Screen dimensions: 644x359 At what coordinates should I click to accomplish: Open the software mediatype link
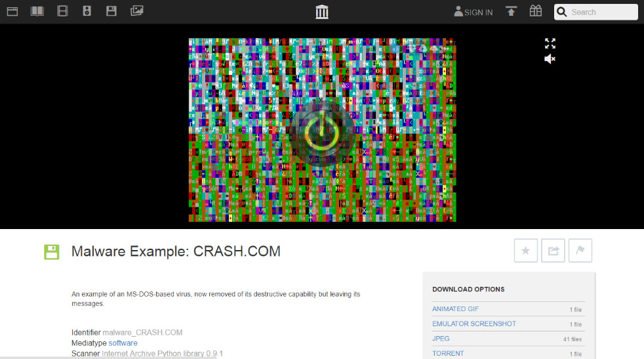coord(123,343)
